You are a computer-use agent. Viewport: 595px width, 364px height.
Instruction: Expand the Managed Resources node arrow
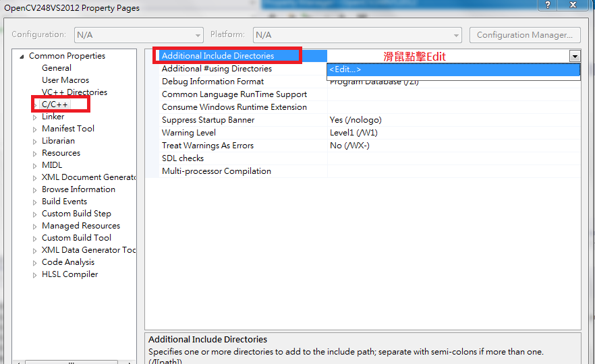pyautogui.click(x=34, y=226)
